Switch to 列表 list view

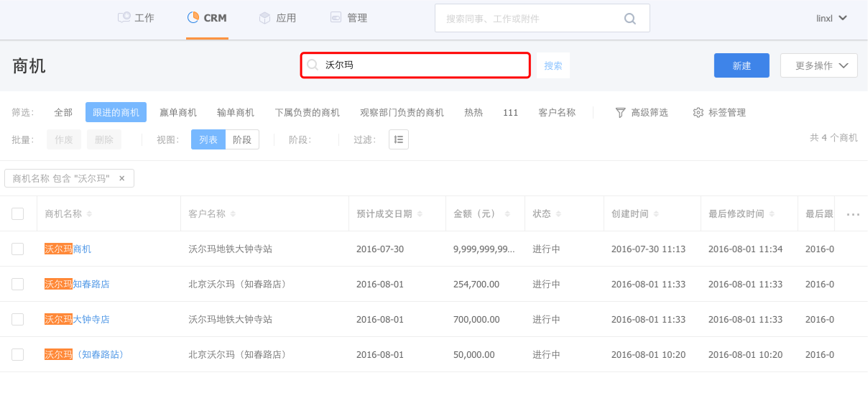[208, 139]
